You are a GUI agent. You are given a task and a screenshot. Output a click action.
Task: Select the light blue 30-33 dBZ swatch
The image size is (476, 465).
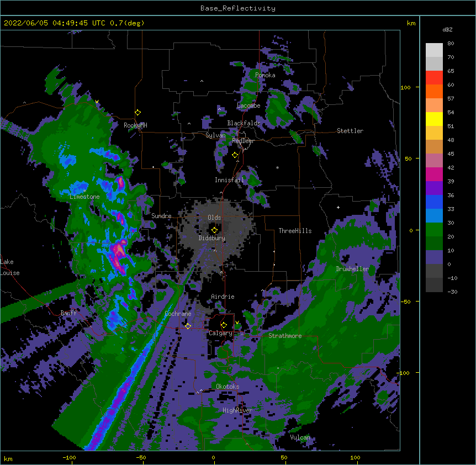434,215
